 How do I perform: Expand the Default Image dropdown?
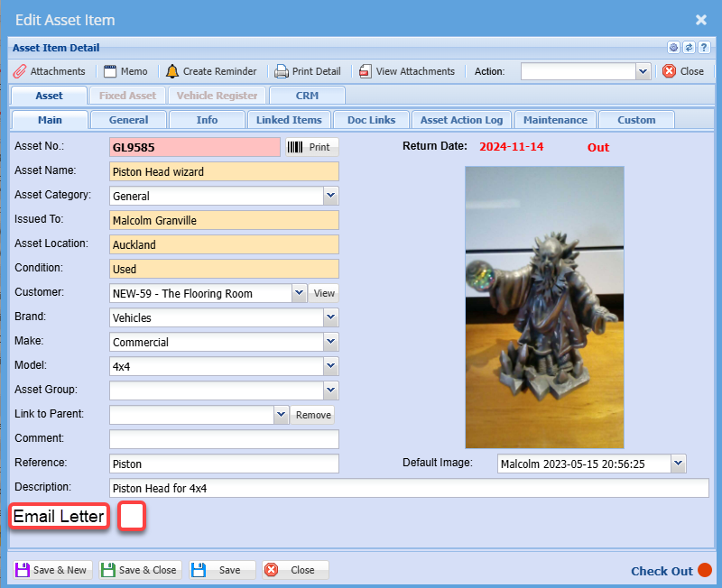click(679, 464)
